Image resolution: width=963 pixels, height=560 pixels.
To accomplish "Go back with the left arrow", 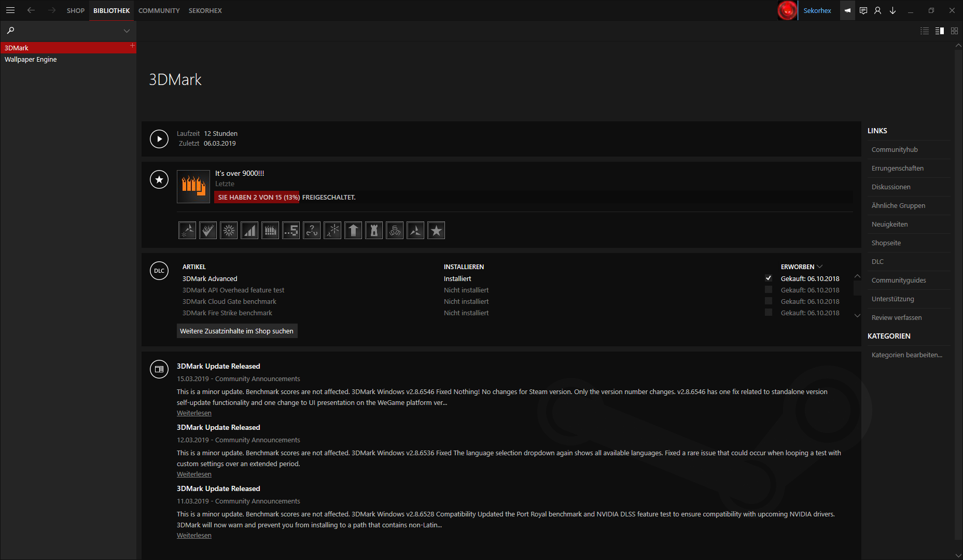I will (31, 10).
